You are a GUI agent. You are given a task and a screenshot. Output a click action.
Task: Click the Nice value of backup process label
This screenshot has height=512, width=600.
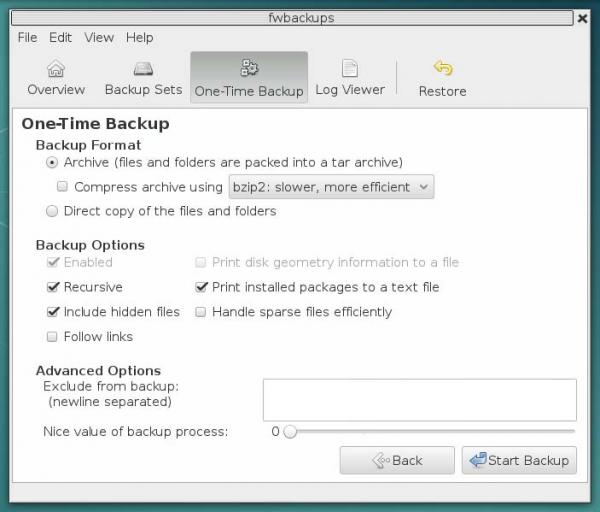pos(135,432)
